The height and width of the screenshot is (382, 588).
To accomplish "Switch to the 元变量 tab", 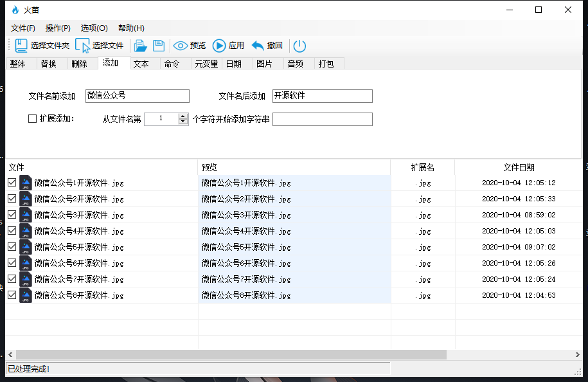I will click(206, 64).
